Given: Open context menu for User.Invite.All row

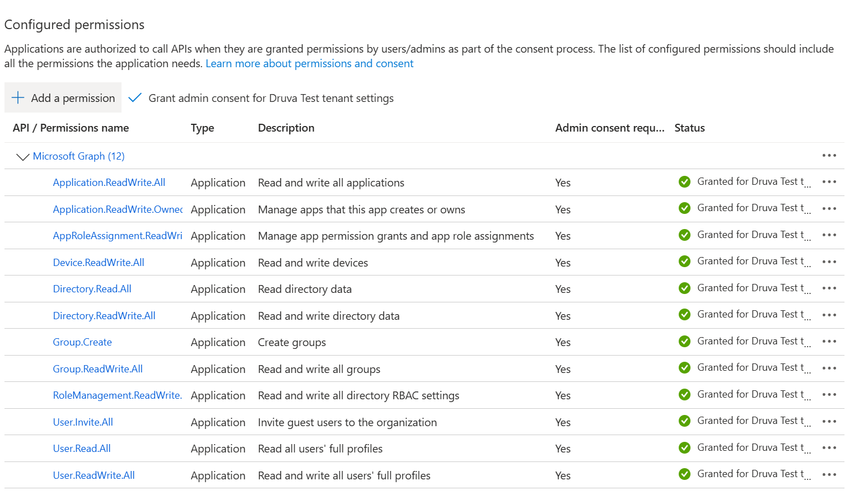Looking at the screenshot, I should [x=829, y=421].
